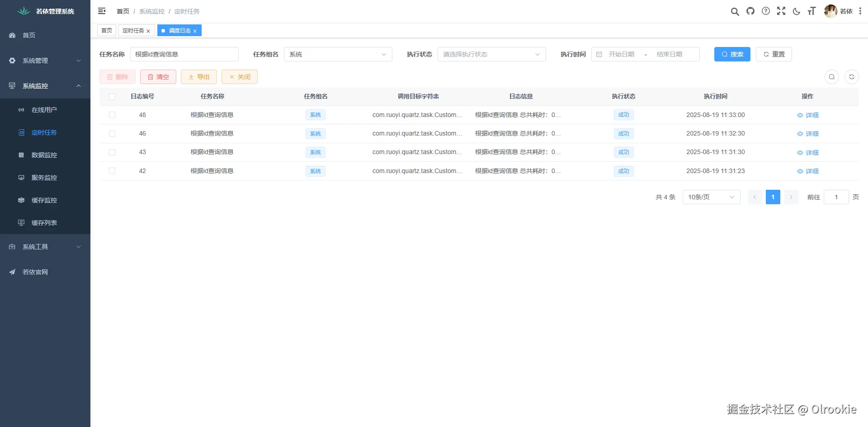868x427 pixels.
Task: Open the header search magnifier icon
Action: pos(735,11)
